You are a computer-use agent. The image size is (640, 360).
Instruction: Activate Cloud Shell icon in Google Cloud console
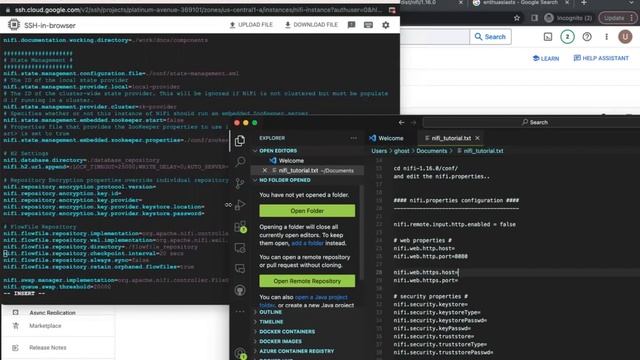548,37
